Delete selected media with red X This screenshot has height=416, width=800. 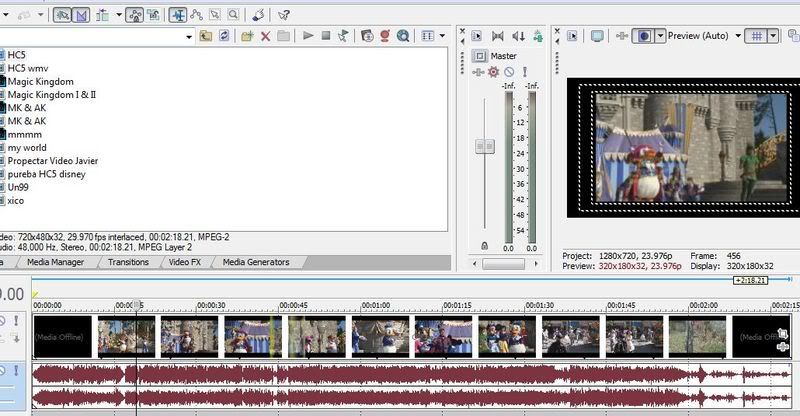265,36
